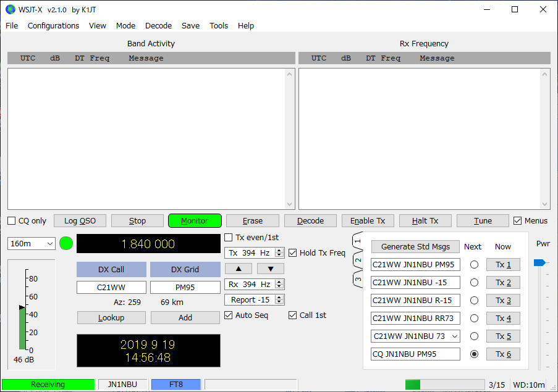Click the down arrow frequency button
Image resolution: width=558 pixels, height=392 pixels.
[271, 269]
